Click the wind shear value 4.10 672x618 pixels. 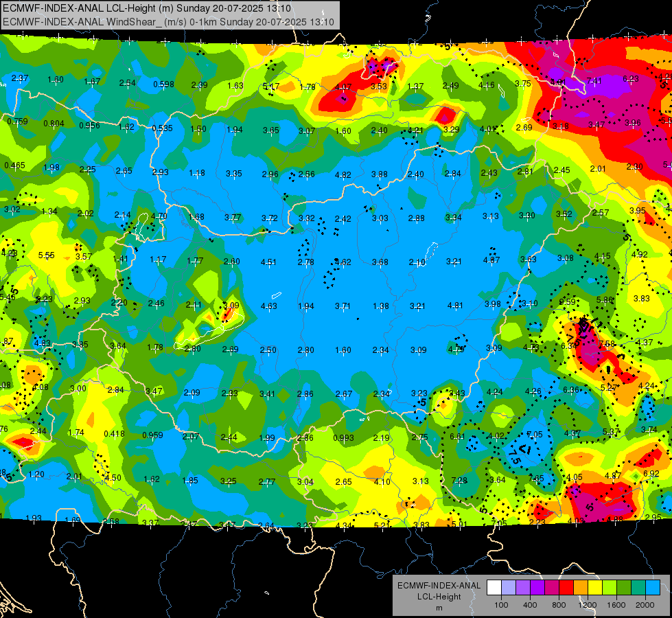coord(382,481)
